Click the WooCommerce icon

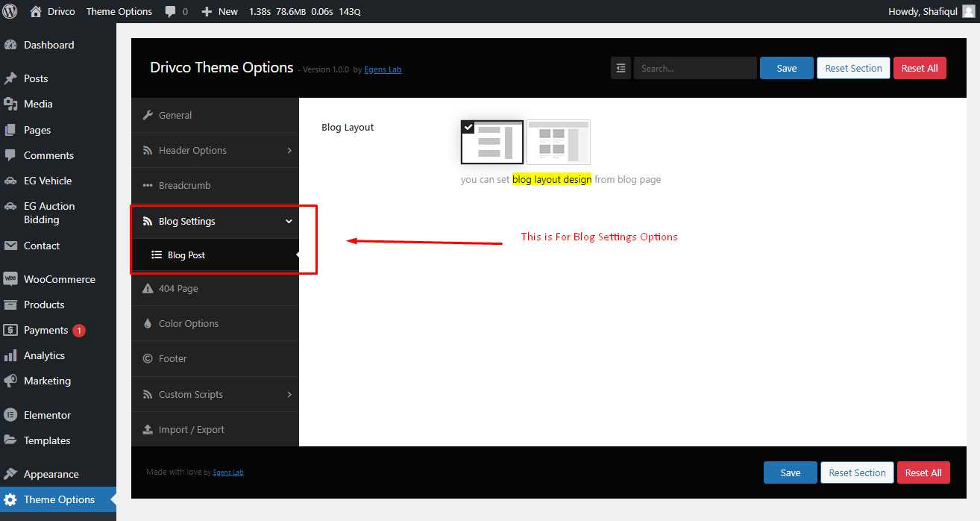click(x=10, y=279)
